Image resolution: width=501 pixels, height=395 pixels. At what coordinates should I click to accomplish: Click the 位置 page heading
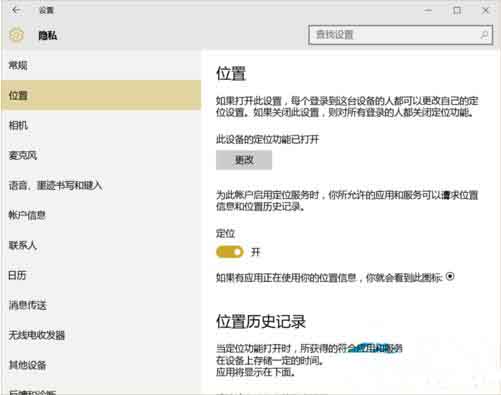(x=231, y=73)
